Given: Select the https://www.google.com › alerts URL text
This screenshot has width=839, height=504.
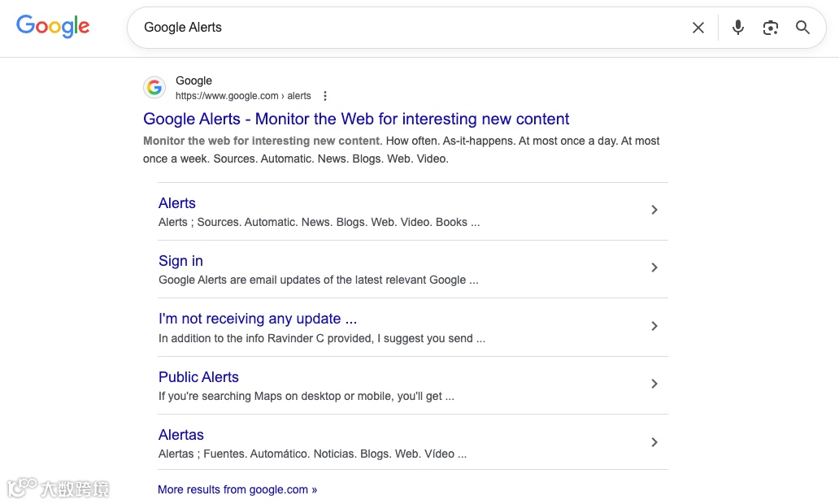Looking at the screenshot, I should (243, 96).
